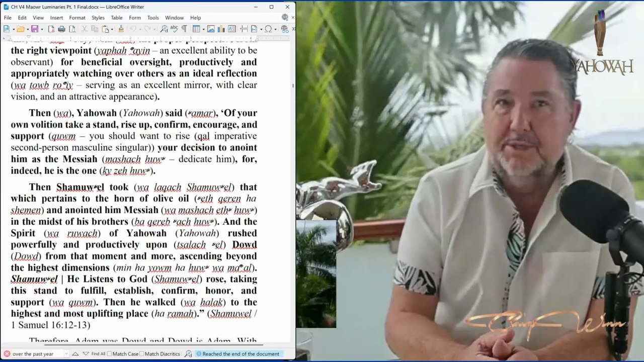Find next match with down arrow
This screenshot has width=644, height=362.
(x=86, y=354)
